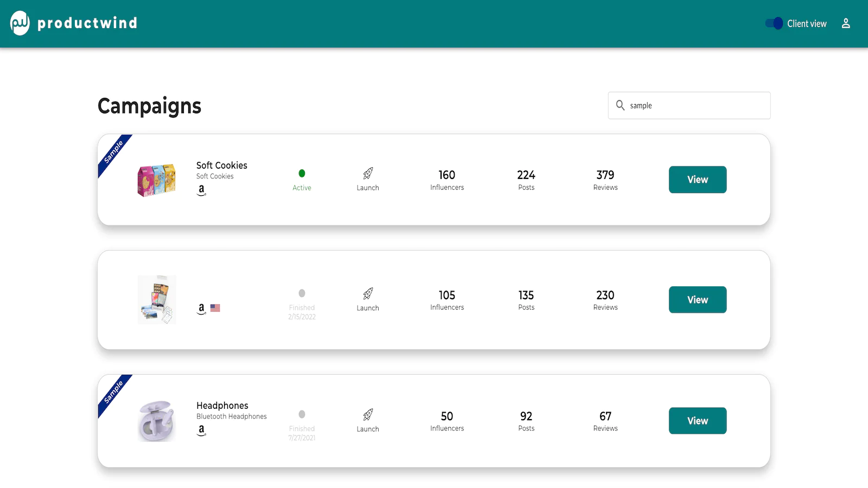Screen dimensions: 868x488
Task: Click the US flag icon on second campaign
Action: pyautogui.click(x=215, y=308)
